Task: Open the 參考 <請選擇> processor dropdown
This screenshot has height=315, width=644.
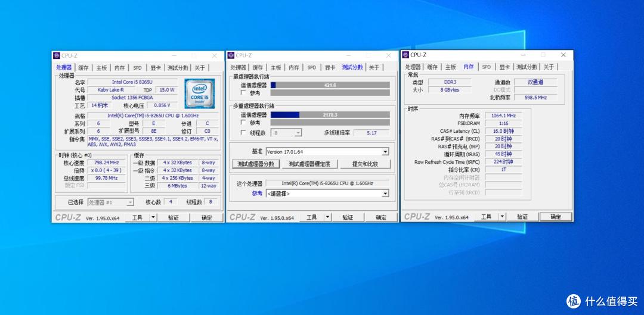Action: pyautogui.click(x=327, y=194)
